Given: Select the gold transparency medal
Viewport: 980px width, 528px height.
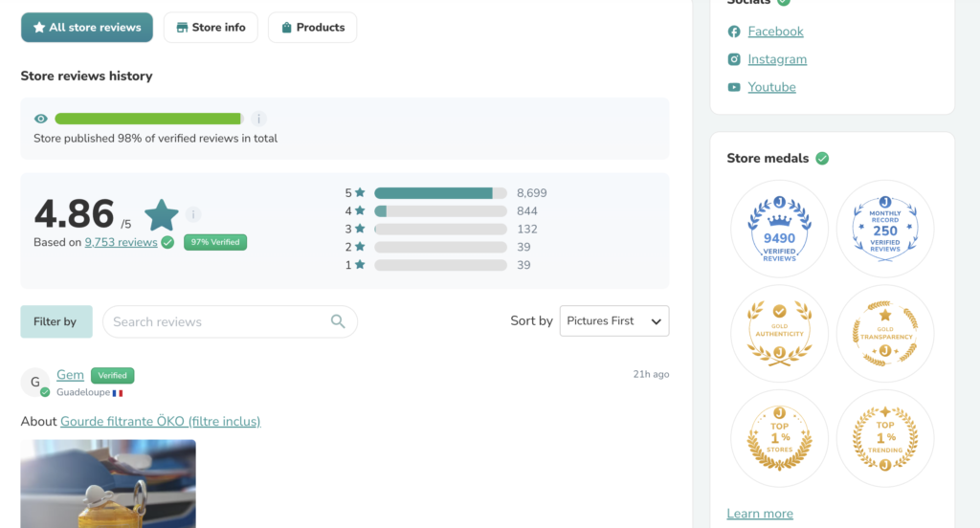Looking at the screenshot, I should click(x=884, y=334).
